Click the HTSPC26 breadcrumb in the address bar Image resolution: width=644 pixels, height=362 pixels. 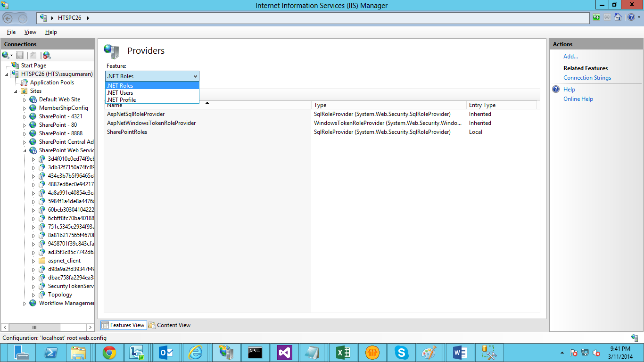coord(70,18)
